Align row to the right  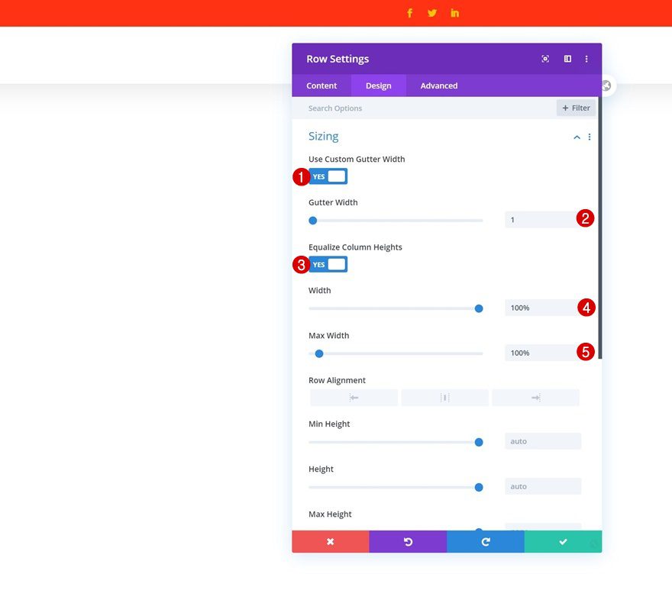pyautogui.click(x=536, y=398)
